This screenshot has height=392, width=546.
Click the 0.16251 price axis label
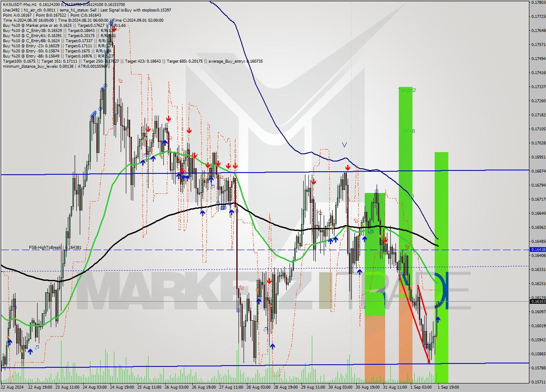[x=538, y=283]
